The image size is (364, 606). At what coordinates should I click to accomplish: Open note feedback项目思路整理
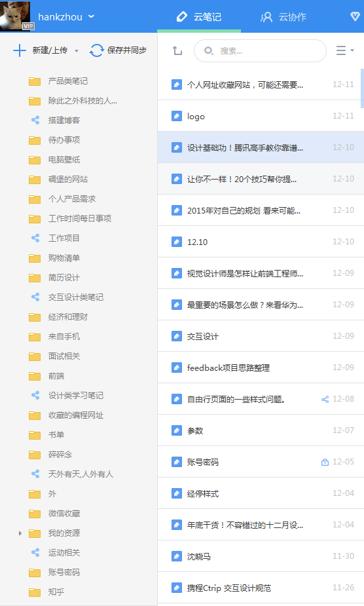pos(261,368)
